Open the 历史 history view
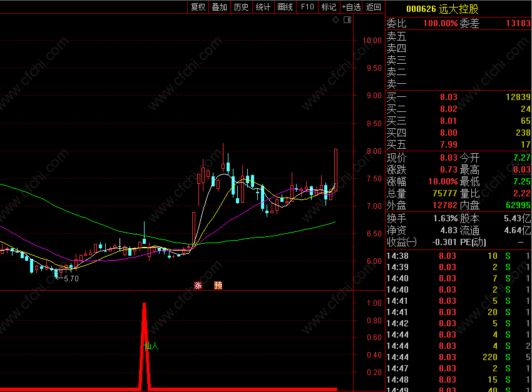The width and height of the screenshot is (532, 392). point(241,7)
